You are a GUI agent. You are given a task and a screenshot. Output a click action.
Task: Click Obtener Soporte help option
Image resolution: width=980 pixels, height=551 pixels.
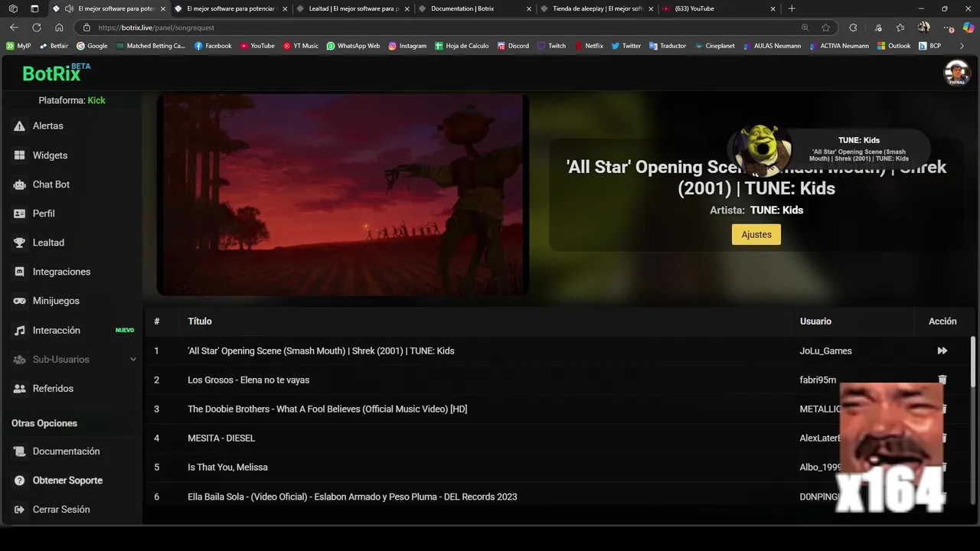(67, 481)
